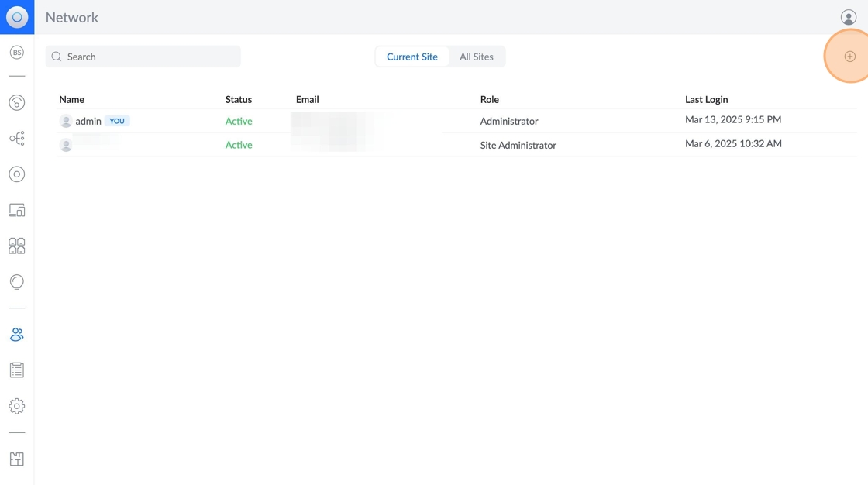This screenshot has height=485, width=868.
Task: Click the admin user avatar icon
Action: (x=66, y=121)
